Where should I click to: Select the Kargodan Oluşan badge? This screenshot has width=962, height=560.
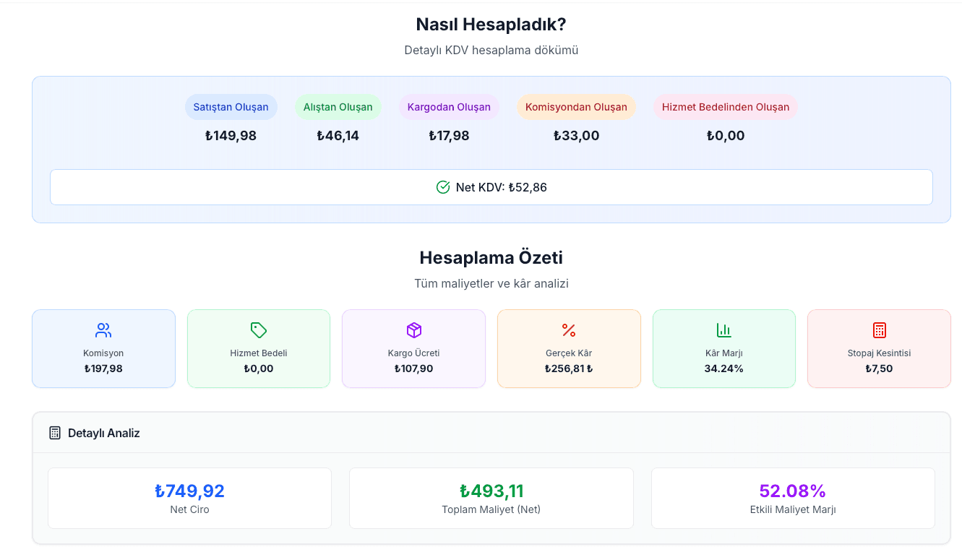(x=449, y=107)
